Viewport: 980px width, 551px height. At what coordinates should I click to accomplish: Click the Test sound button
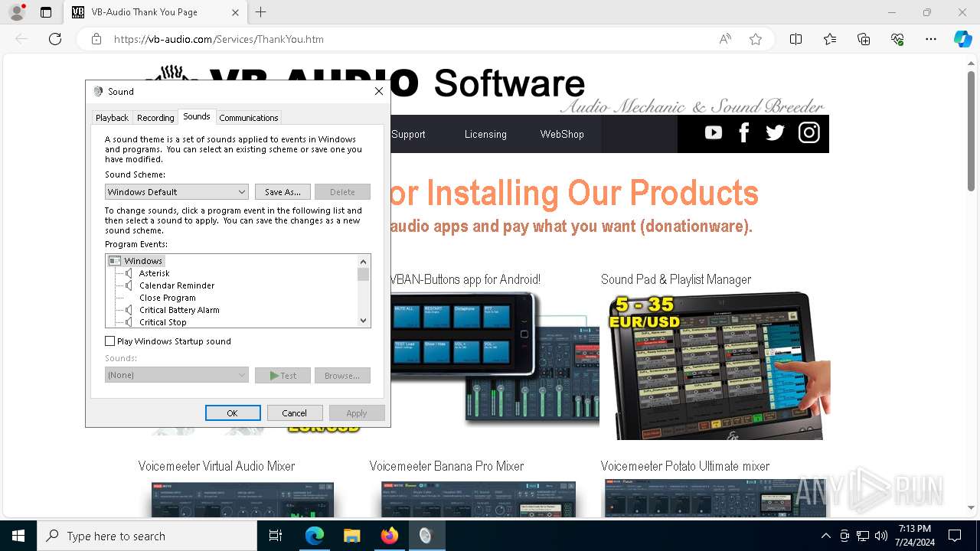pos(283,375)
